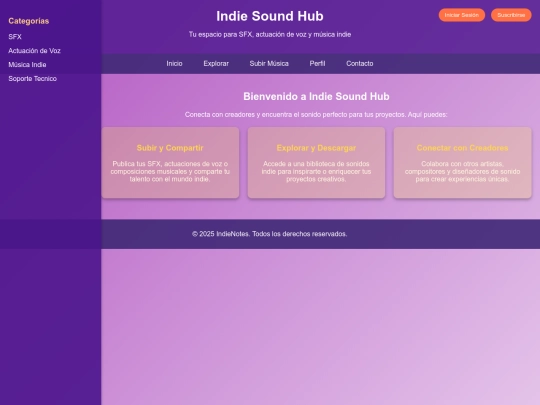Select SFX category in sidebar
This screenshot has width=540, height=405.
coord(15,37)
